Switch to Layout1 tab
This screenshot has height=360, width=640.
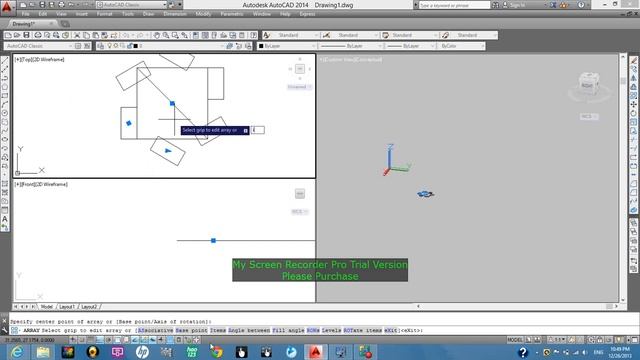(67, 307)
